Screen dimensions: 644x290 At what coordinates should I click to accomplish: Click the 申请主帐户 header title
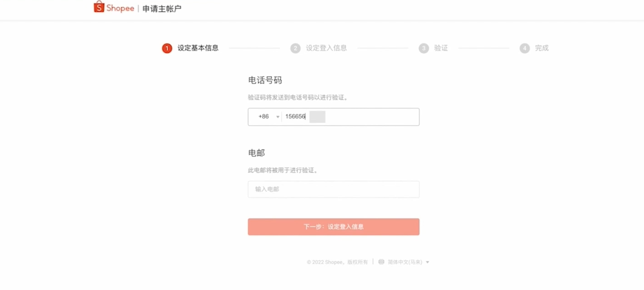point(162,9)
